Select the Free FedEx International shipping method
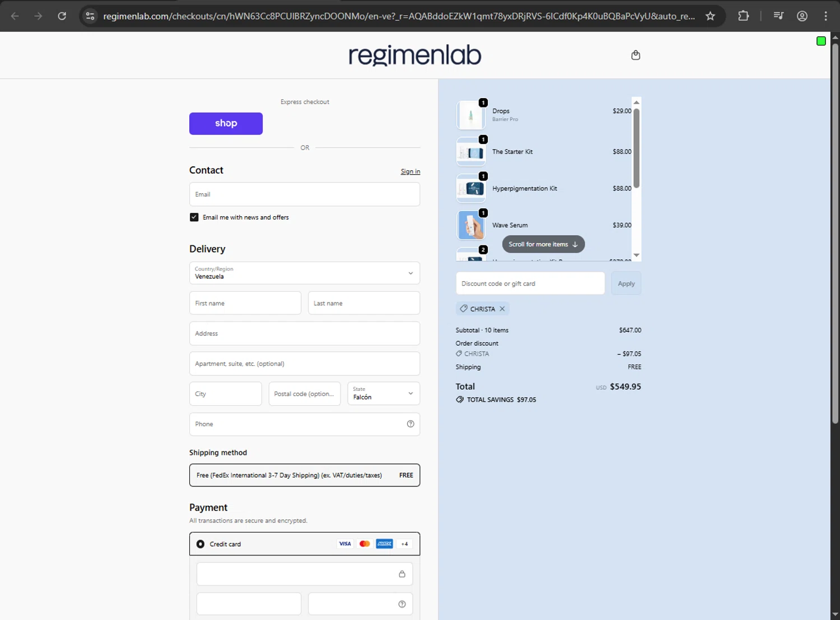840x620 pixels. [x=305, y=475]
